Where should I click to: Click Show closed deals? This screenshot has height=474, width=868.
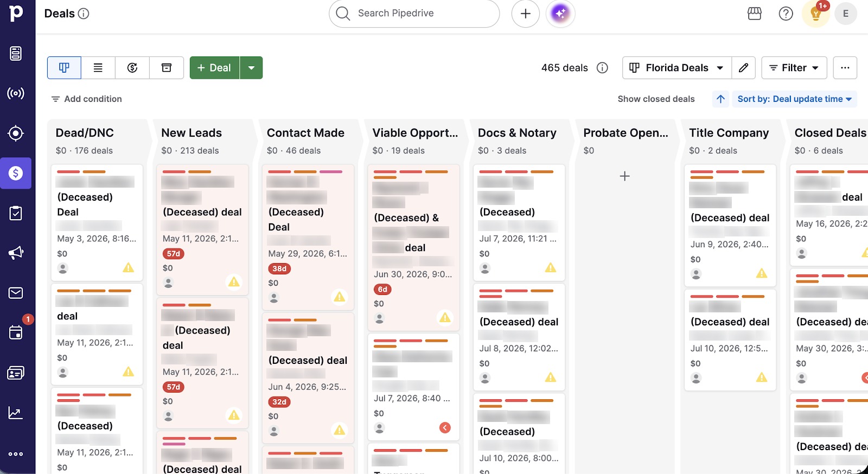pyautogui.click(x=656, y=99)
